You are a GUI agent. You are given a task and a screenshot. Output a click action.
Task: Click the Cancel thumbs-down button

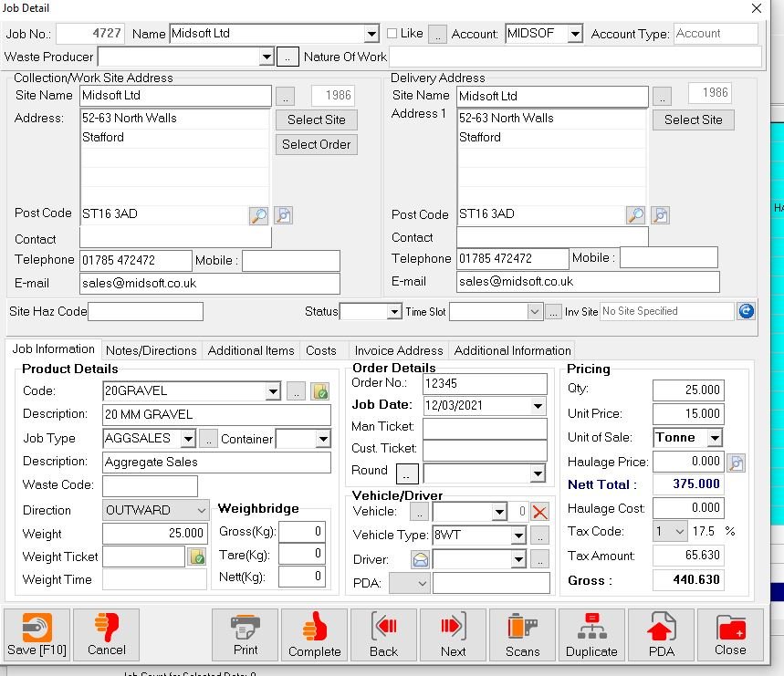[x=106, y=635]
